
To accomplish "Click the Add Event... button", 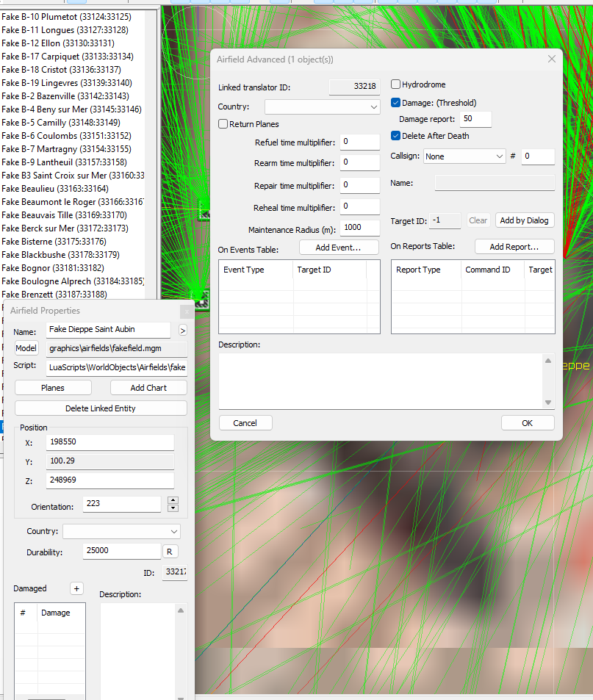I will click(x=339, y=248).
